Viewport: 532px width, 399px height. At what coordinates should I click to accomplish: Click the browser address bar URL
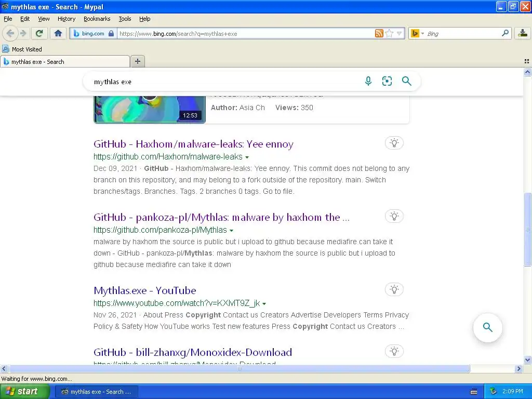[x=246, y=34]
